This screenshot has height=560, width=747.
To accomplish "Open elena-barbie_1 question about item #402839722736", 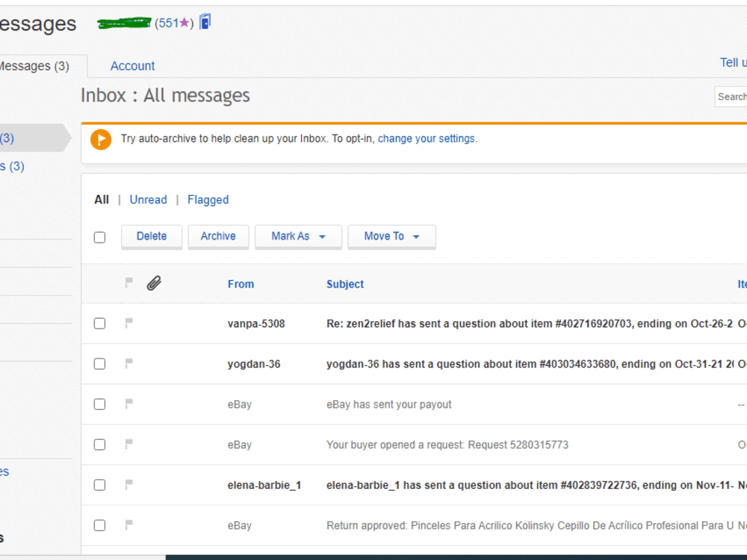I will [530, 485].
